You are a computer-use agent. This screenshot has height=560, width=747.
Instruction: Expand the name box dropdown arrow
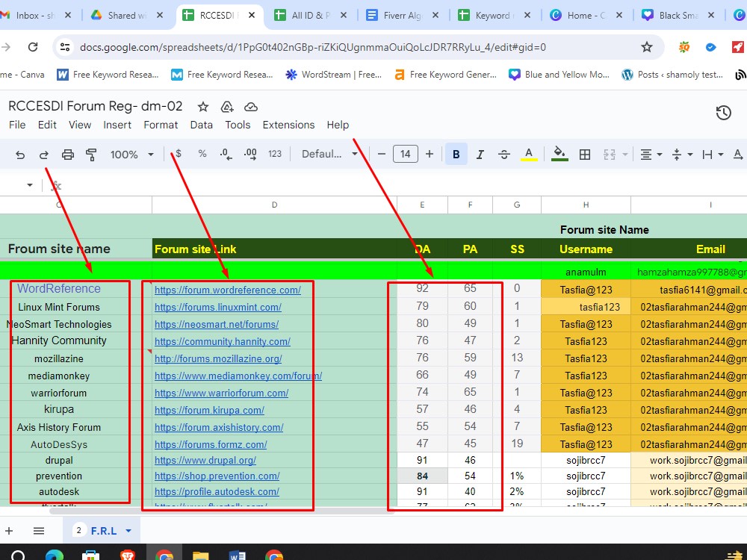(x=30, y=184)
